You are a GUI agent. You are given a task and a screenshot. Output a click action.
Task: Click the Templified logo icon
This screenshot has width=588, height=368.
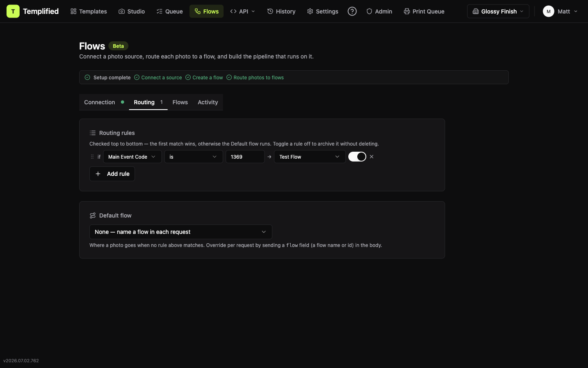coord(13,11)
